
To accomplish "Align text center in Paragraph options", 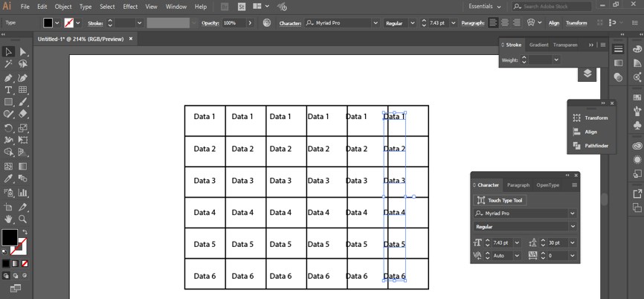I will tap(505, 23).
